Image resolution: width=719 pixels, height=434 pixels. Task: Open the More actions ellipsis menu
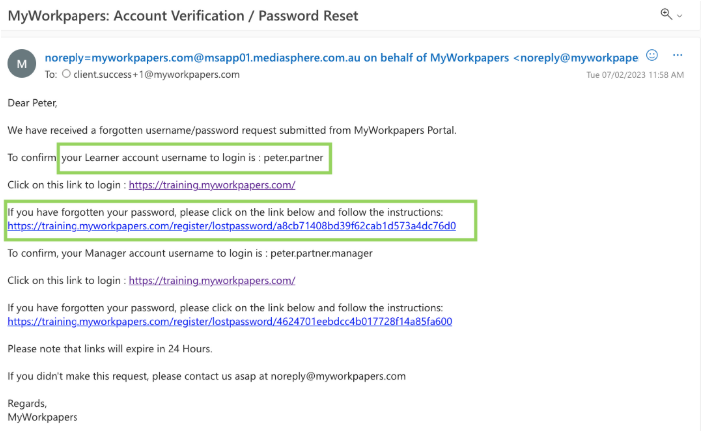[x=679, y=54]
